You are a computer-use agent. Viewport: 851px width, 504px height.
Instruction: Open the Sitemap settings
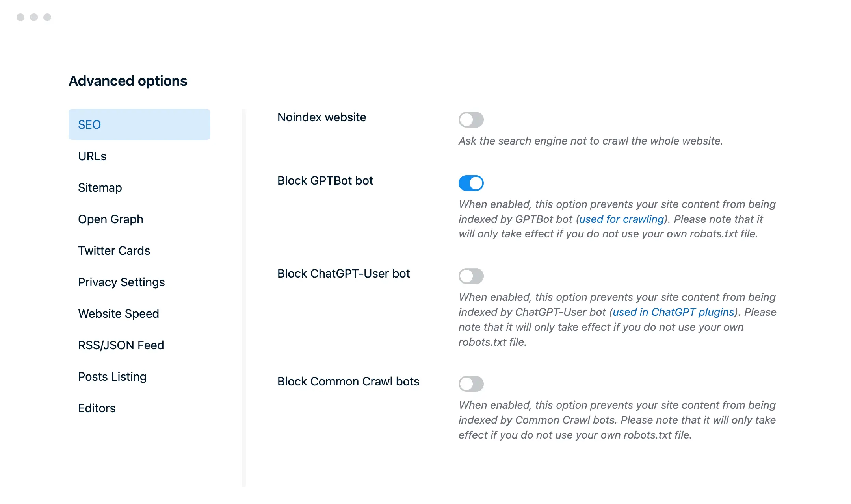point(100,187)
